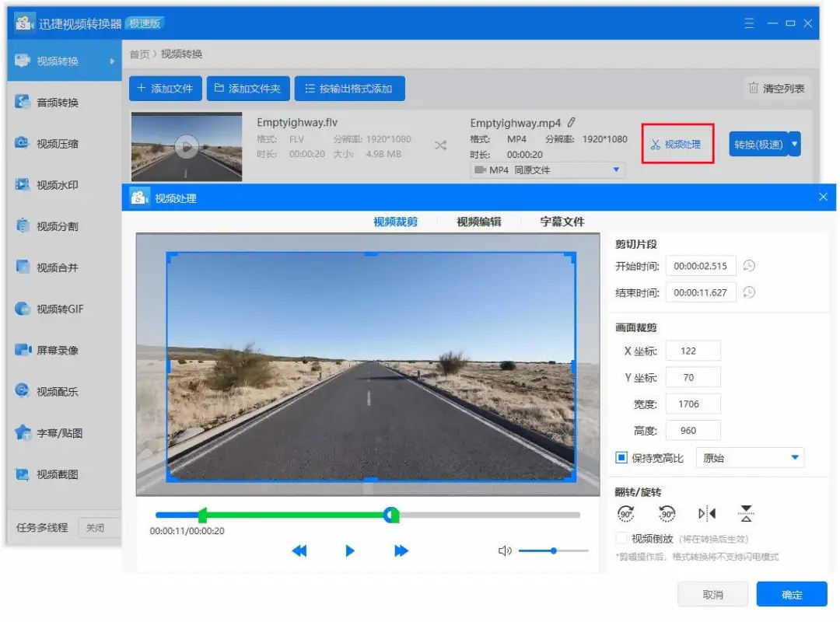Screen dimensions: 840x622
Task: Click the 添加文件 button
Action: [165, 89]
